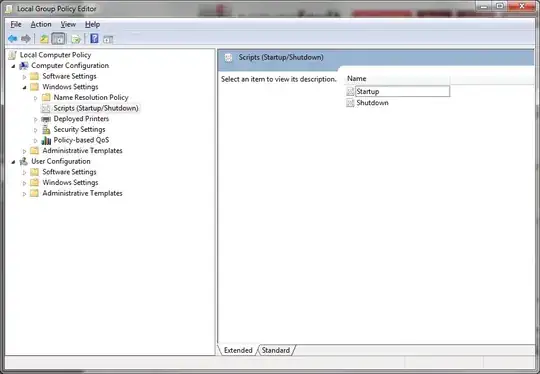Toggle the Show/Hide Console Tree button
This screenshot has width=540, height=374.
58,39
